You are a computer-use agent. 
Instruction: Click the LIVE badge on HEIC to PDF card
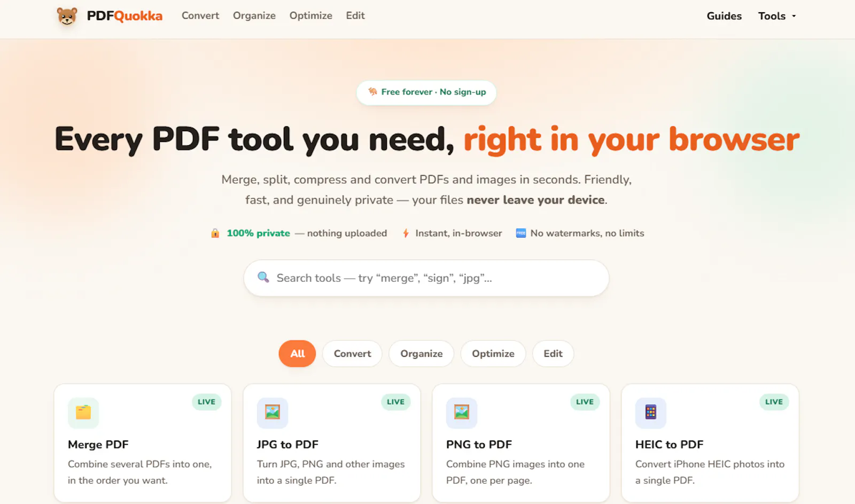click(x=774, y=402)
